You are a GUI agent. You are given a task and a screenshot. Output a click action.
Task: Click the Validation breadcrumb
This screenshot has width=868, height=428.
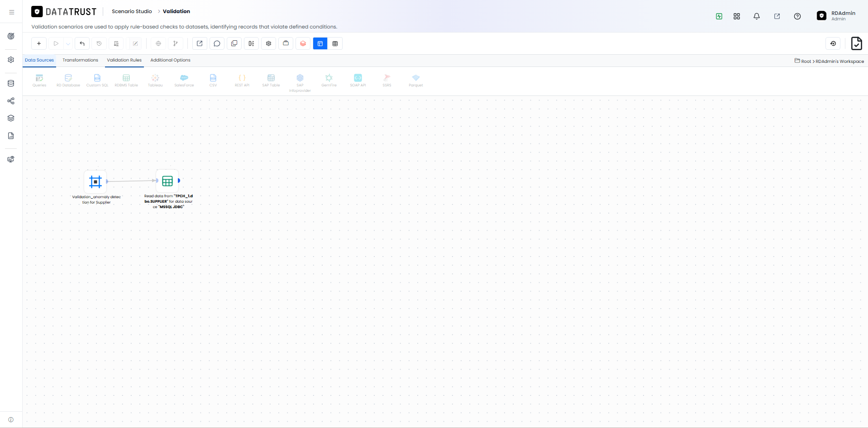tap(176, 11)
